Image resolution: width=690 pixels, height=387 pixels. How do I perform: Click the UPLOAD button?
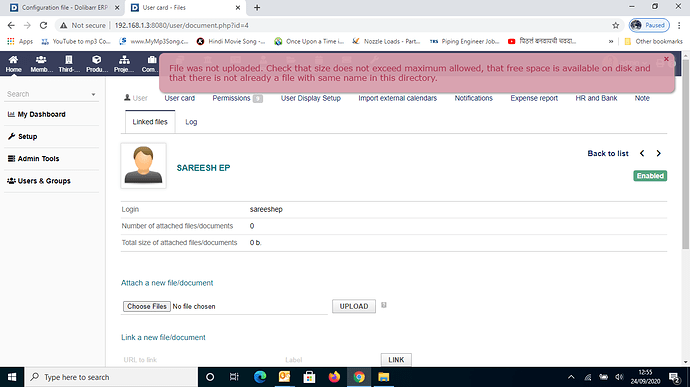click(354, 306)
